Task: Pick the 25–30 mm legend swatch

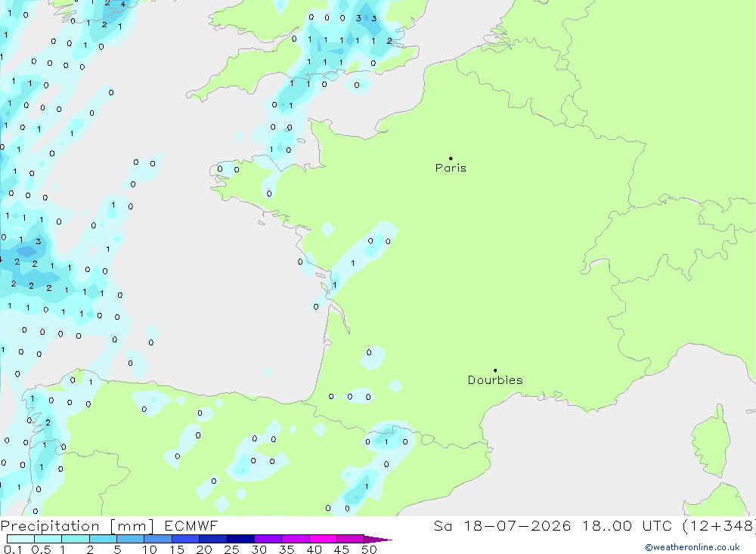Action: (240, 539)
